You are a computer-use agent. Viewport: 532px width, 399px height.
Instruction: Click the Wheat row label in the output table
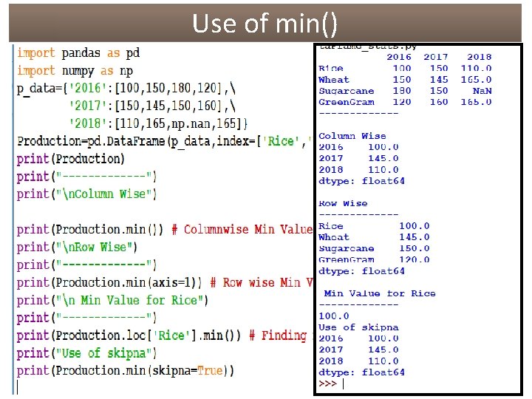(334, 80)
